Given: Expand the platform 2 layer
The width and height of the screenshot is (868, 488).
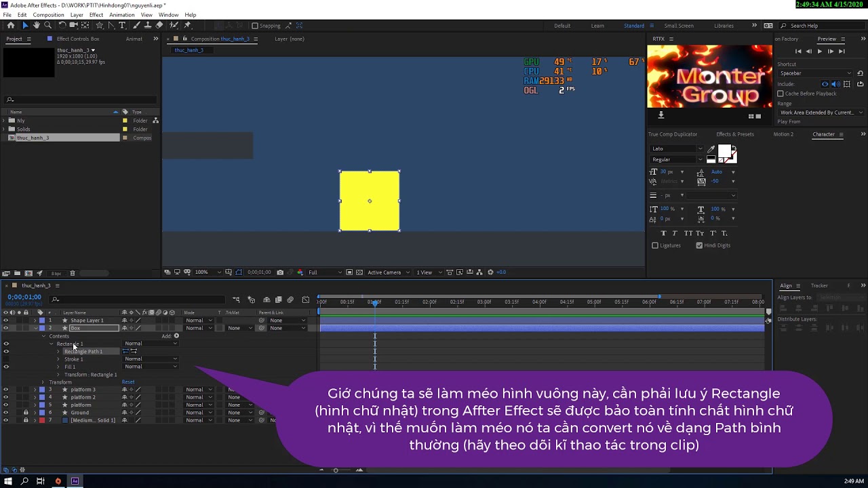Looking at the screenshot, I should click(x=35, y=397).
